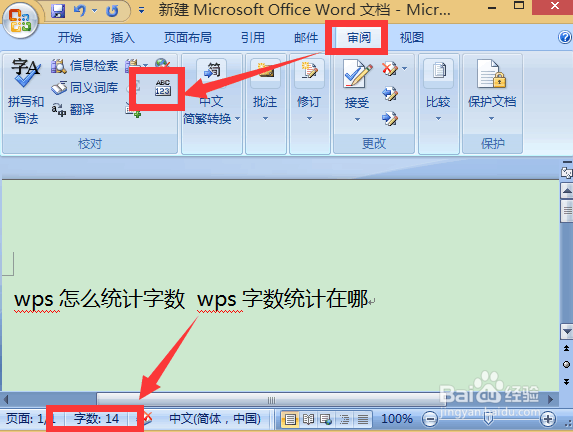Open the 邮件 tab
Viewport: 573px width, 432px height.
pyautogui.click(x=306, y=37)
